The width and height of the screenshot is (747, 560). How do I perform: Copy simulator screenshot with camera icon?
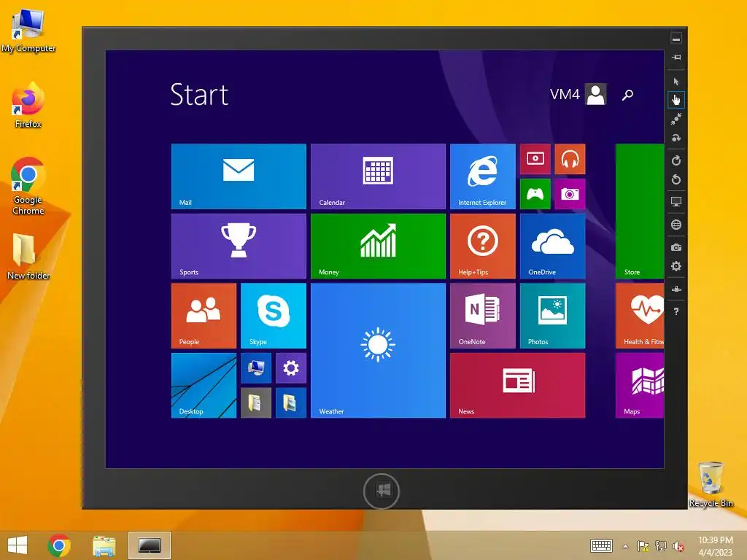point(676,247)
